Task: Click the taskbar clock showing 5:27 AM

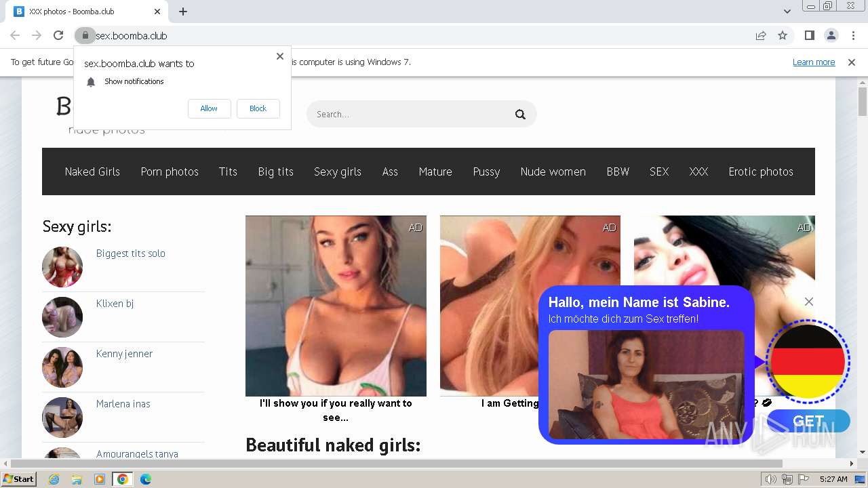Action: pos(833,479)
